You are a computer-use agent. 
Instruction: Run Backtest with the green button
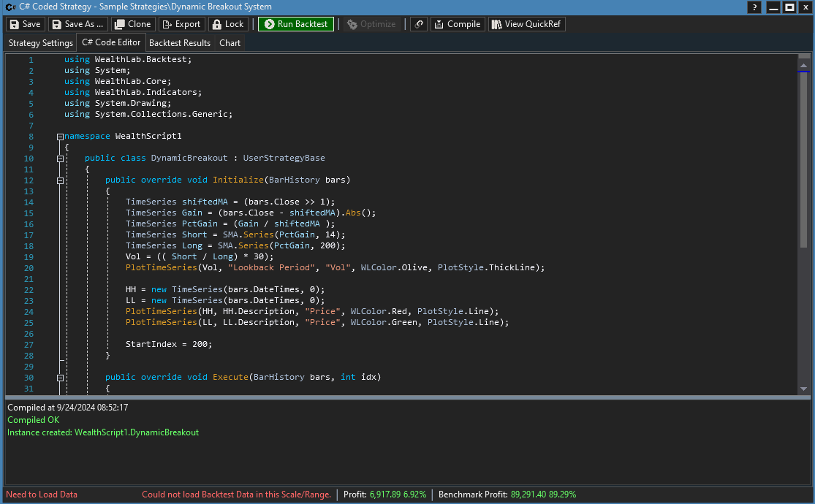(295, 24)
